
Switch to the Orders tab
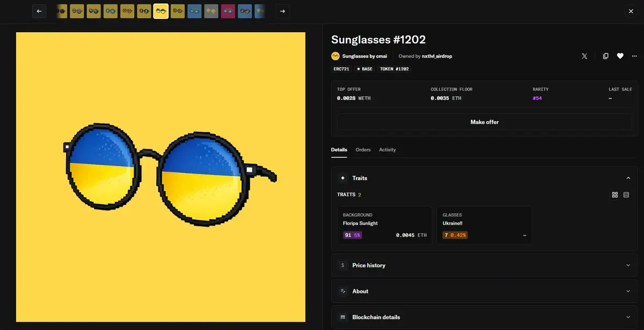(363, 149)
